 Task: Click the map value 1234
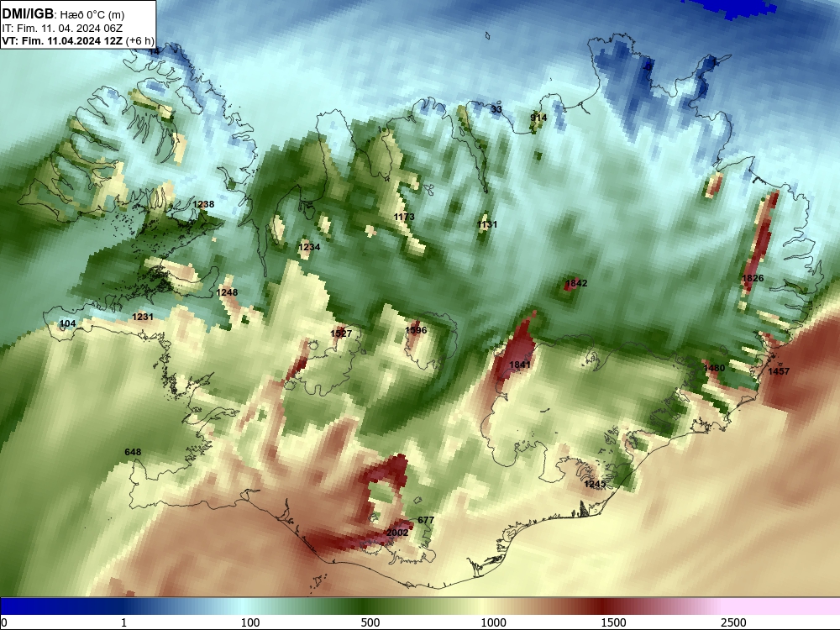coord(309,248)
